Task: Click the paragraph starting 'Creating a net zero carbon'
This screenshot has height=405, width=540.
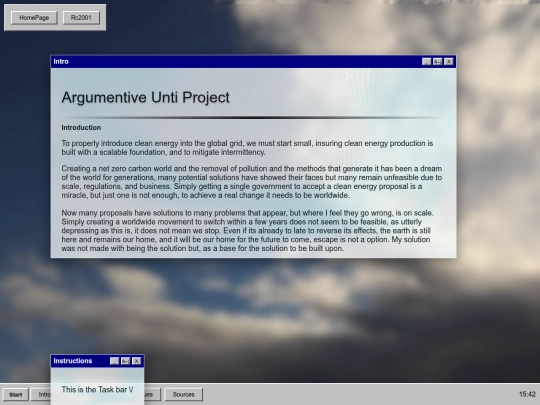Action: pos(252,182)
